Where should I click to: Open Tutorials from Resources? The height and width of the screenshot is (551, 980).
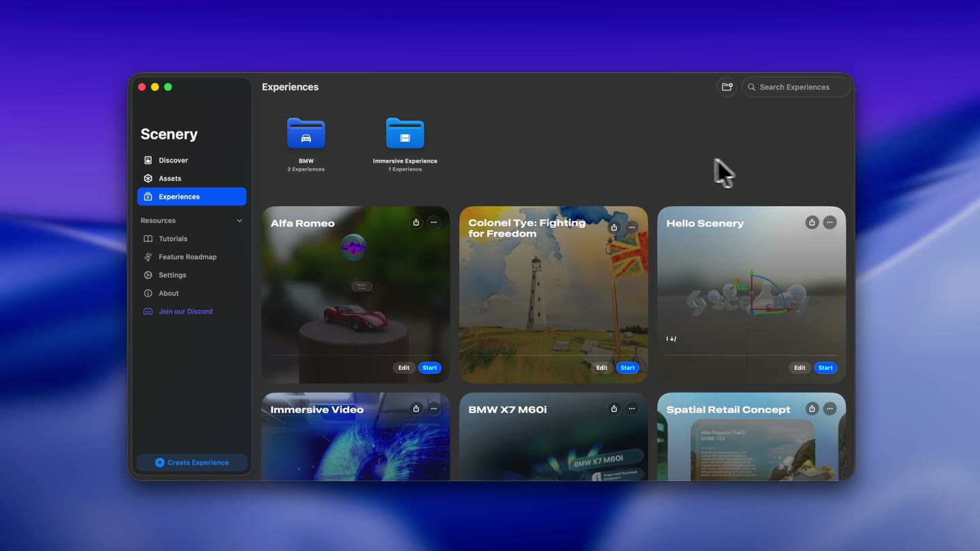[x=192, y=239]
